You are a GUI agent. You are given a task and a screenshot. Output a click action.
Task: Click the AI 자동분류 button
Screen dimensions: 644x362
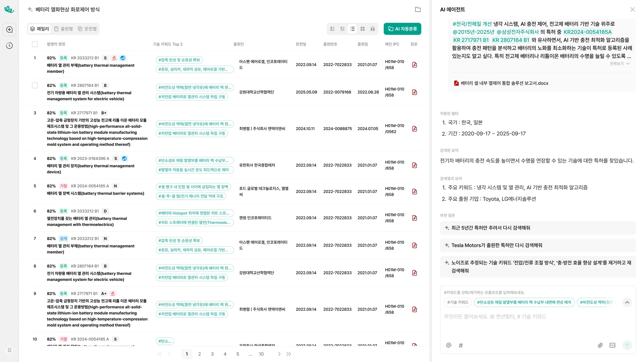click(x=402, y=29)
